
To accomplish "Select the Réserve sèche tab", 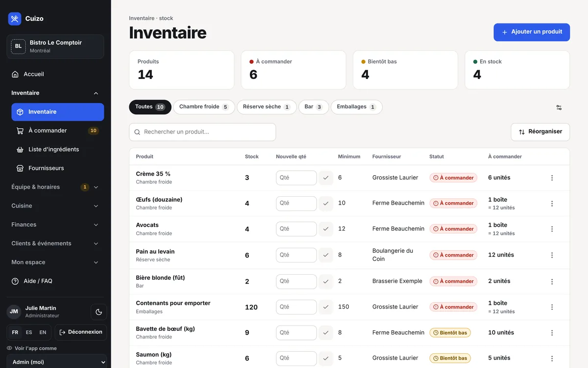I will [x=267, y=107].
